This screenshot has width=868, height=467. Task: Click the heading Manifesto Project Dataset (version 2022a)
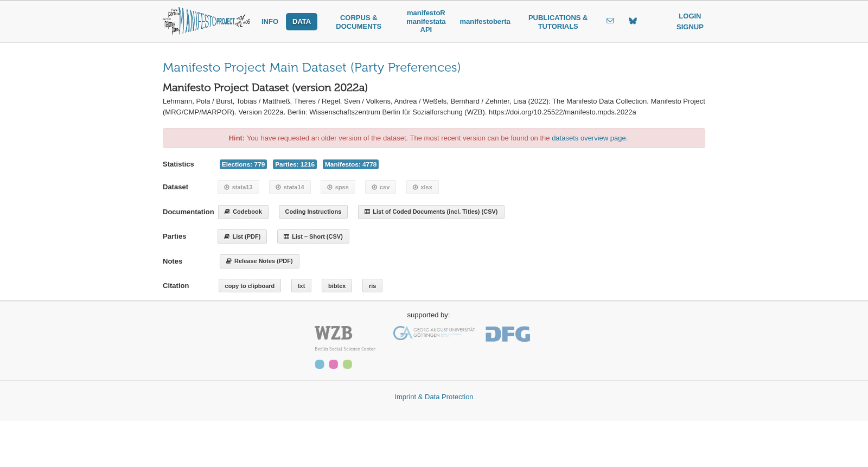(265, 88)
